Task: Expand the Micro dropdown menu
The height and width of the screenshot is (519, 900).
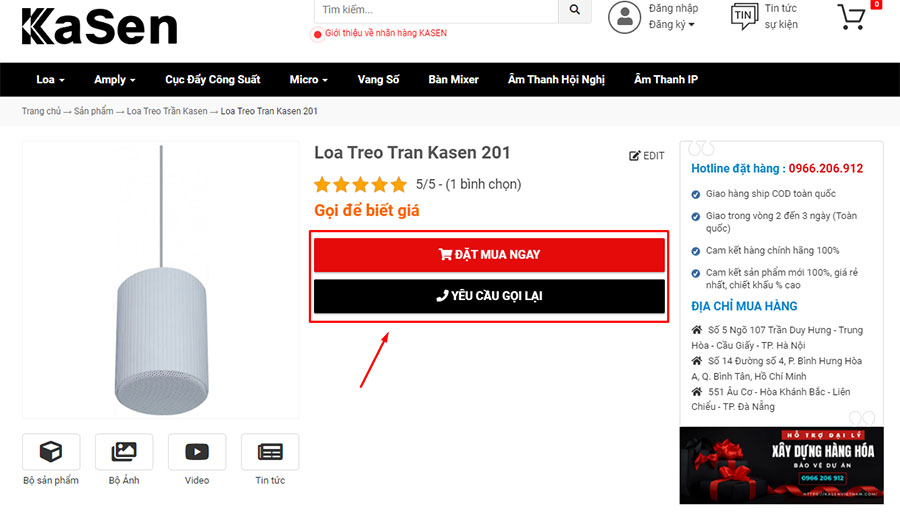Action: 309,80
